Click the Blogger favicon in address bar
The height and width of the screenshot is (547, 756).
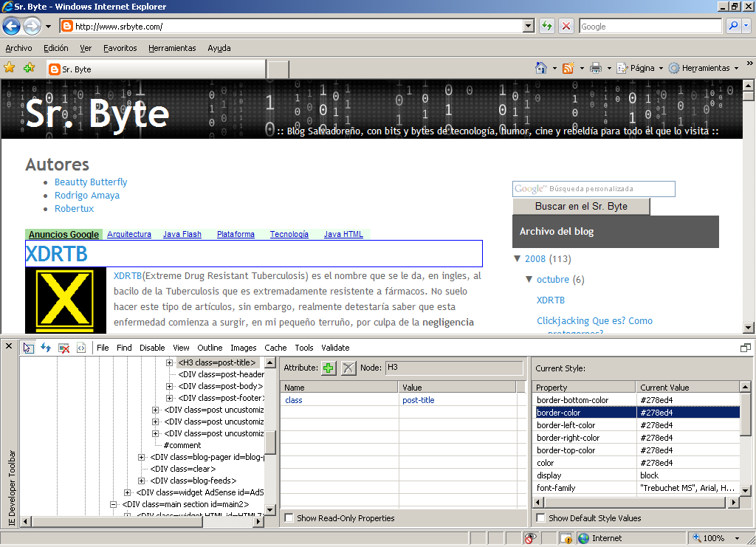pyautogui.click(x=67, y=26)
